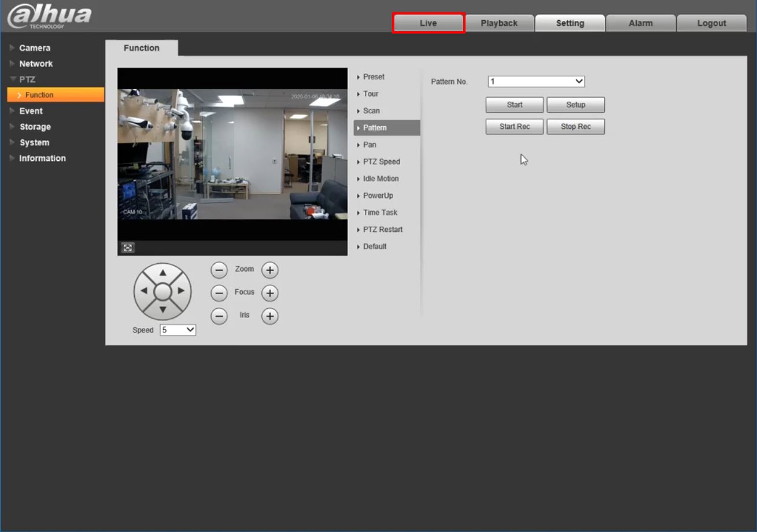Zoom out with the minus icon
Viewport: 757px width, 532px height.
pyautogui.click(x=219, y=270)
